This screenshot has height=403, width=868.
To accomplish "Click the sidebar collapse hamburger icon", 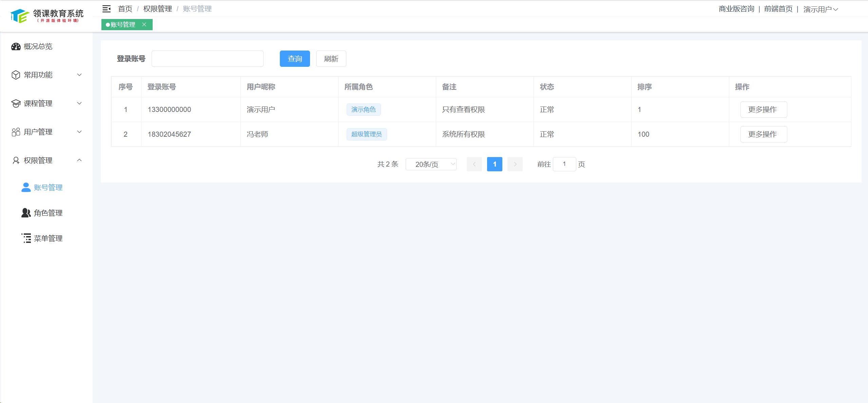I will point(107,9).
